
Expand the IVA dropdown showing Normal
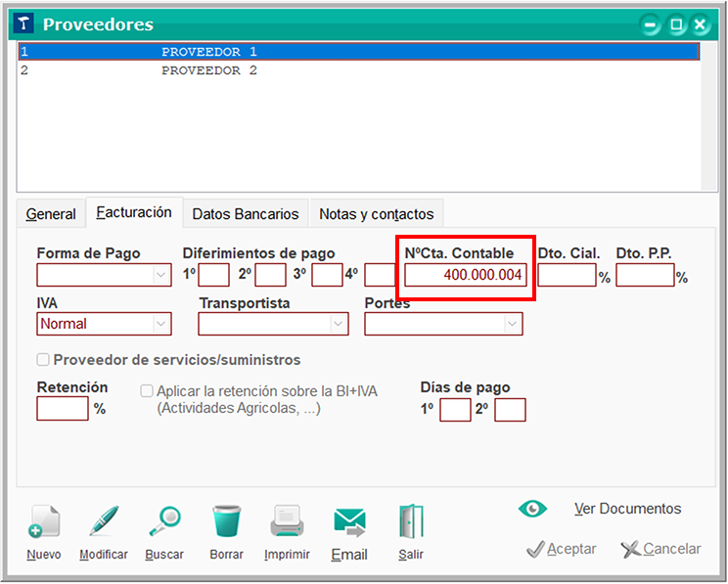(161, 324)
